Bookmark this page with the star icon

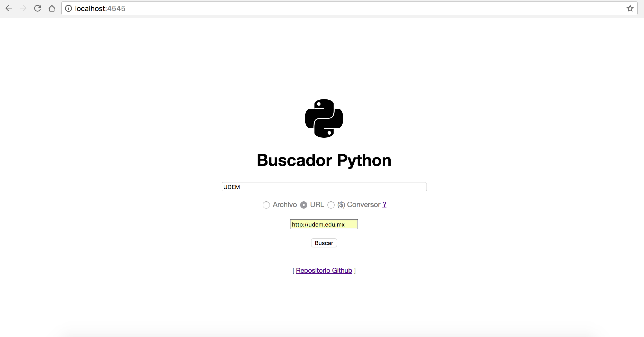tap(630, 8)
